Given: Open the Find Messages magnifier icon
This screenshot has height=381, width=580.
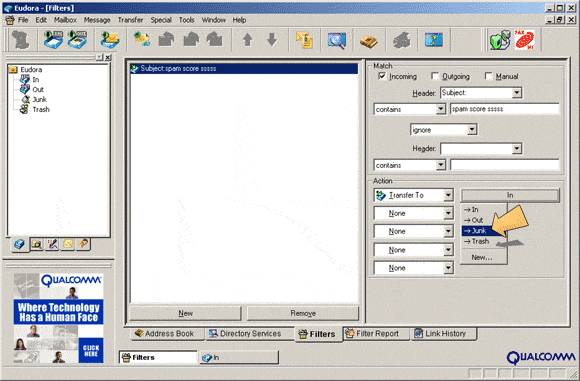Looking at the screenshot, I should 337,40.
